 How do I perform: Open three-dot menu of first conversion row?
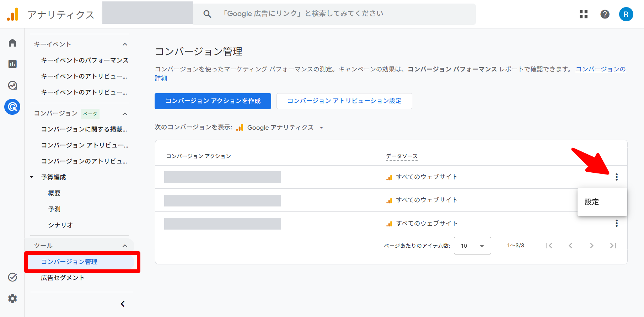click(617, 177)
